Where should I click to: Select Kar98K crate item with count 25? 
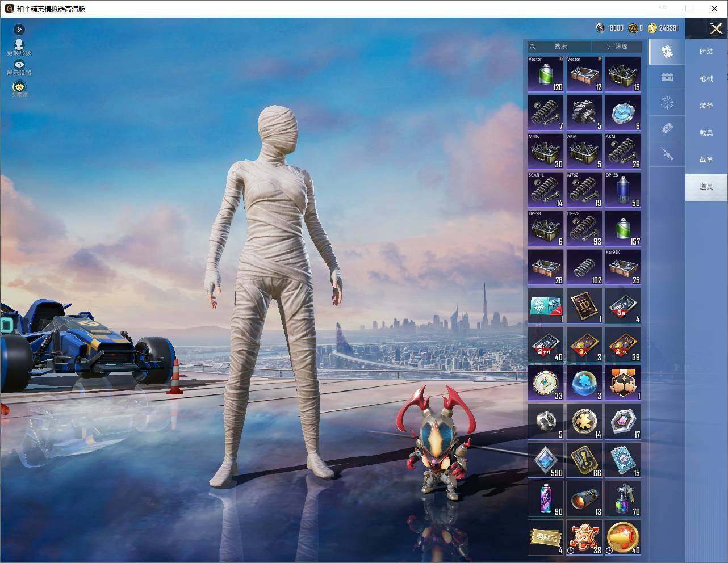pyautogui.click(x=623, y=267)
